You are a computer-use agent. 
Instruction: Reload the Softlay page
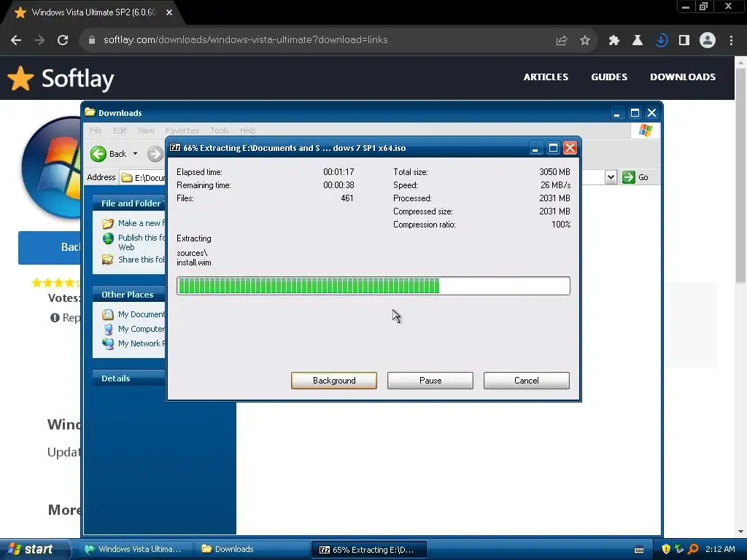pyautogui.click(x=63, y=40)
